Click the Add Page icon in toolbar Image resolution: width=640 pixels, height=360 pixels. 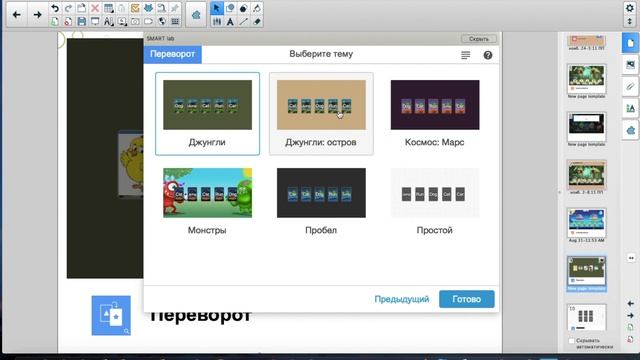55,21
